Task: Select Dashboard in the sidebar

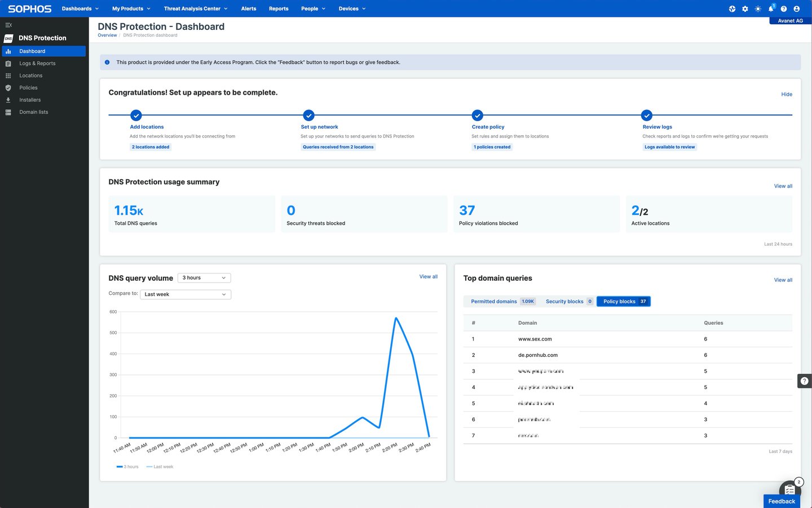Action: click(44, 51)
